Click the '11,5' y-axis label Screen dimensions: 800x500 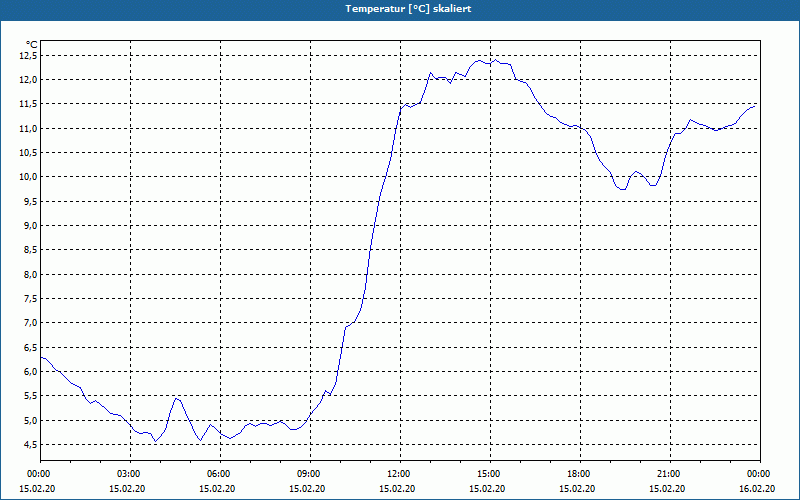(28, 104)
